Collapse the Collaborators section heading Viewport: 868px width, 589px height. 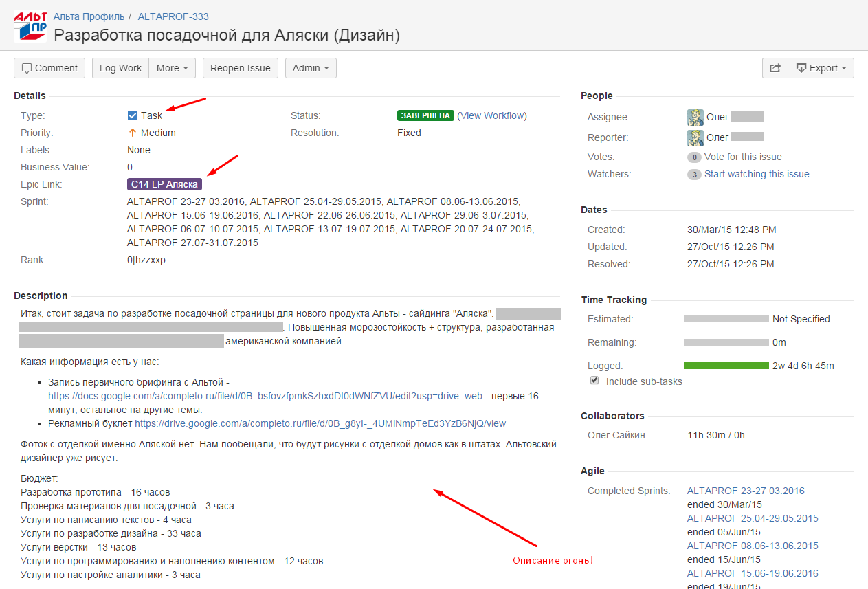click(612, 416)
